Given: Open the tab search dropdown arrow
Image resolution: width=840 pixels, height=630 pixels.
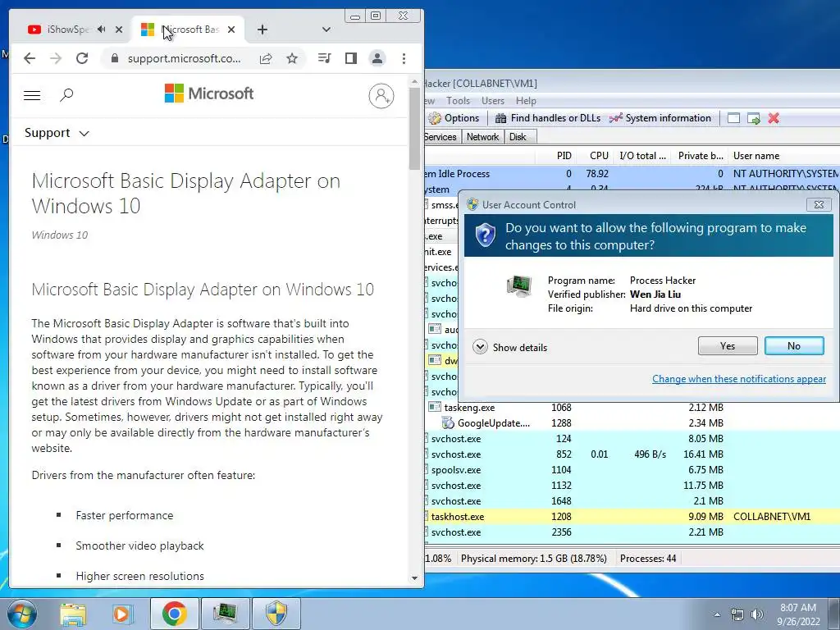Looking at the screenshot, I should (x=326, y=30).
